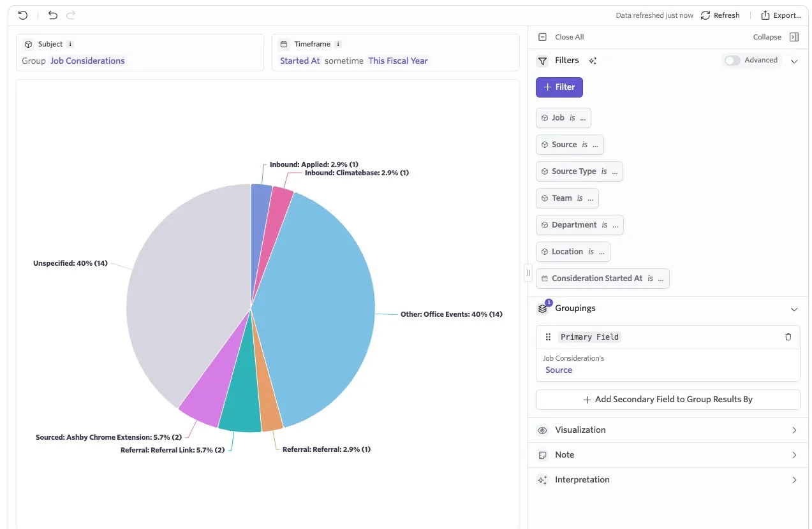Click the 'Data refreshed just now' text
This screenshot has height=529, width=812.
pyautogui.click(x=654, y=15)
